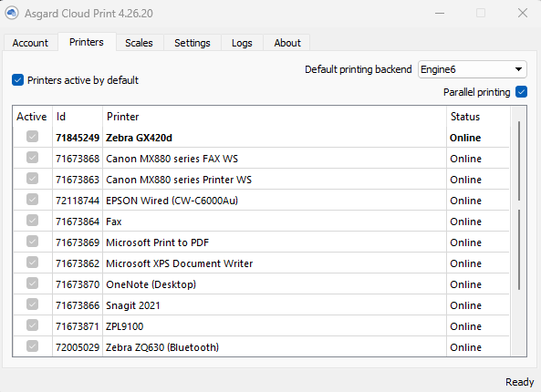541x392 pixels.
Task: Toggle Active checkbox for Canon MX880 FAX WS
Action: pyautogui.click(x=33, y=158)
